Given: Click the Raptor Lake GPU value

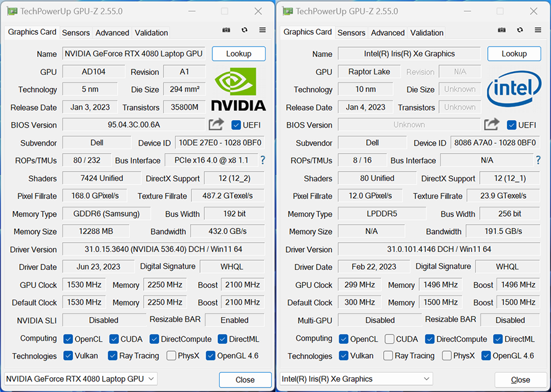Looking at the screenshot, I should coord(369,72).
